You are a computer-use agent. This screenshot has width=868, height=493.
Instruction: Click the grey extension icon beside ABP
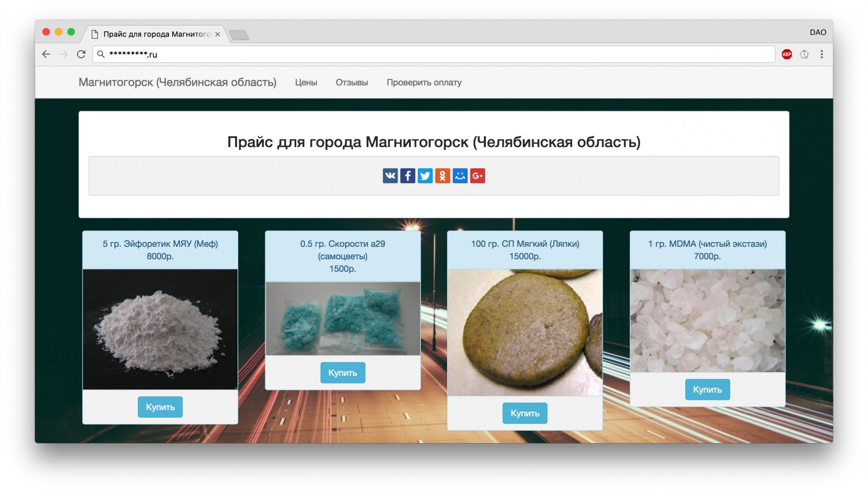(805, 54)
